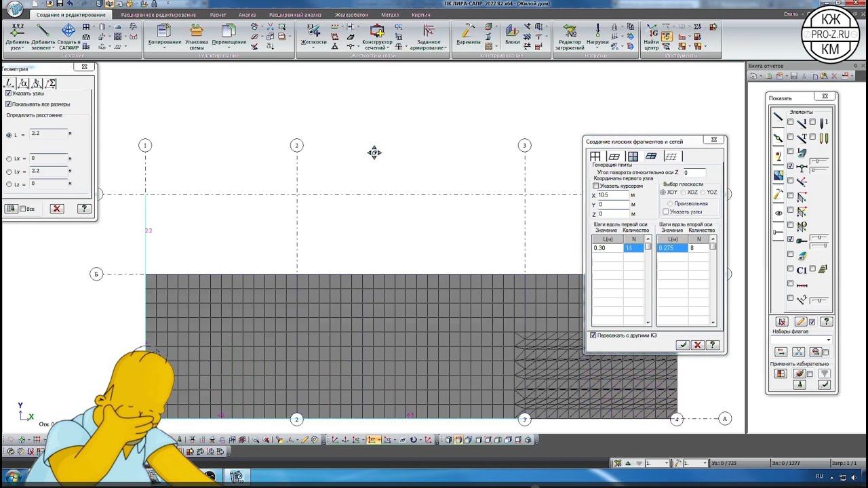
Task: Toggle the Указать узлы checkbox in Геометрия
Action: point(8,94)
